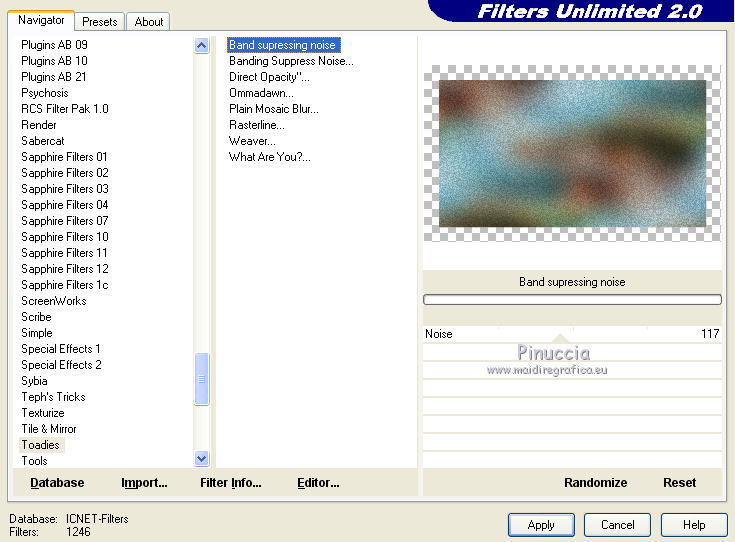Click the category list scroll down arrow
This screenshot has height=542, width=735.
tap(202, 459)
